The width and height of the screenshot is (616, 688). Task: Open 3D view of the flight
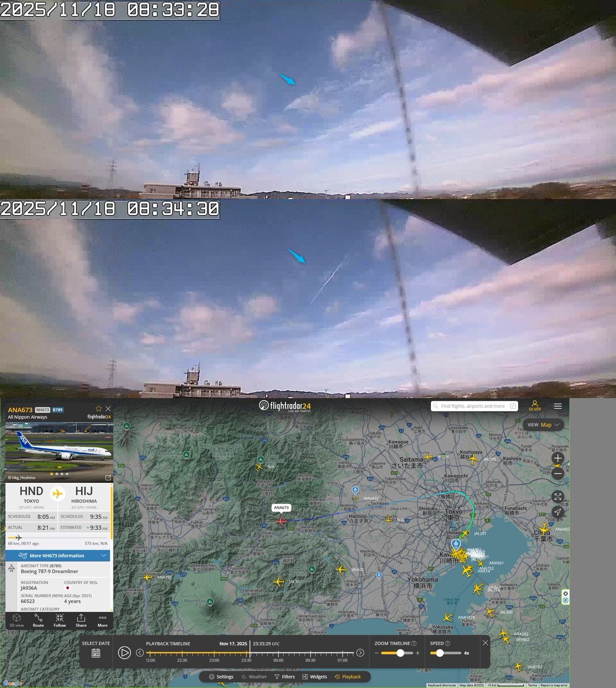16,620
